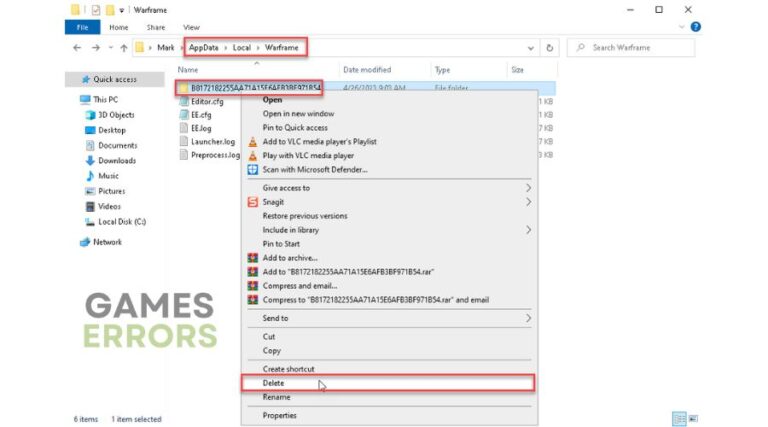
Task: Open Pictures in sidebar
Action: pyautogui.click(x=112, y=191)
